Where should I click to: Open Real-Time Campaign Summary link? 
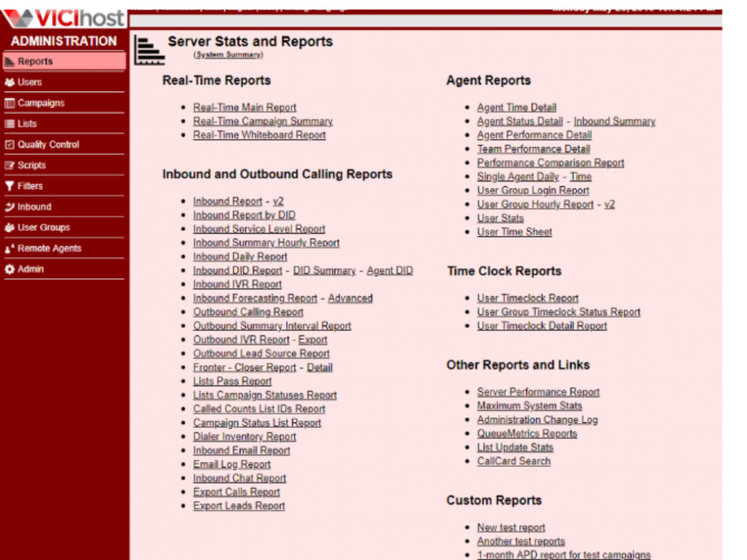[263, 122]
